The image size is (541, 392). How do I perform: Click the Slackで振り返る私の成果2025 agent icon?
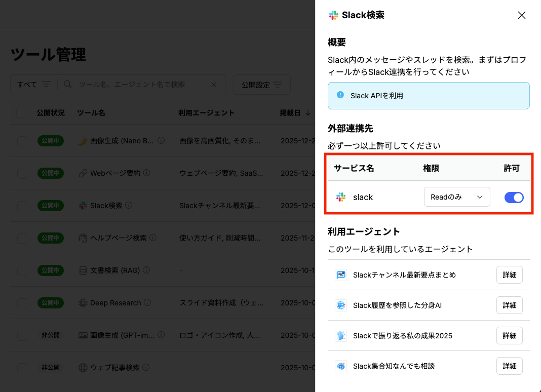(x=341, y=336)
